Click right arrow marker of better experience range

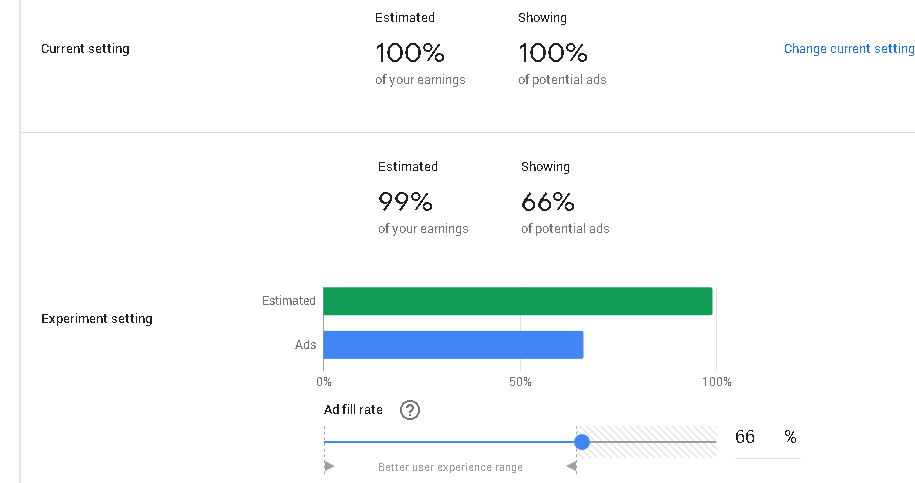pyautogui.click(x=572, y=467)
